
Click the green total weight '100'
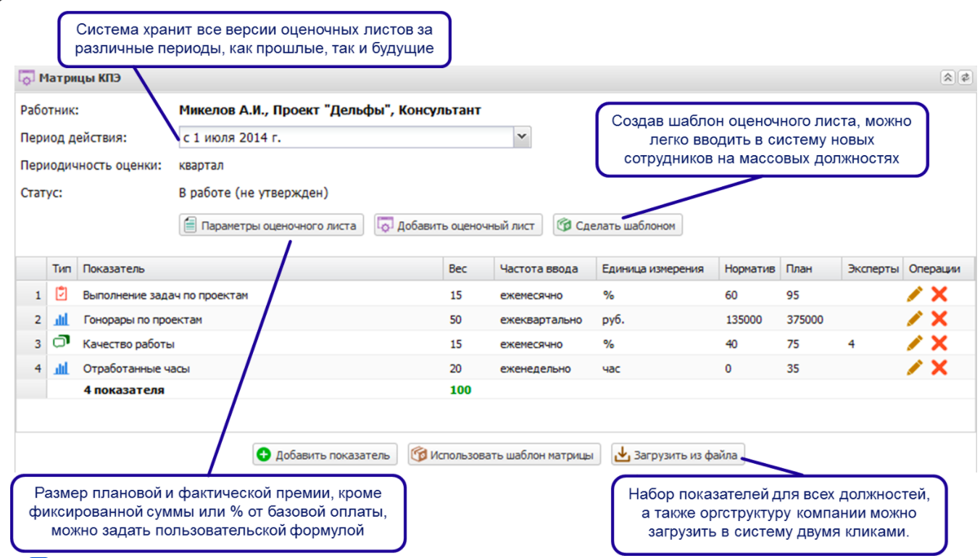tap(460, 390)
